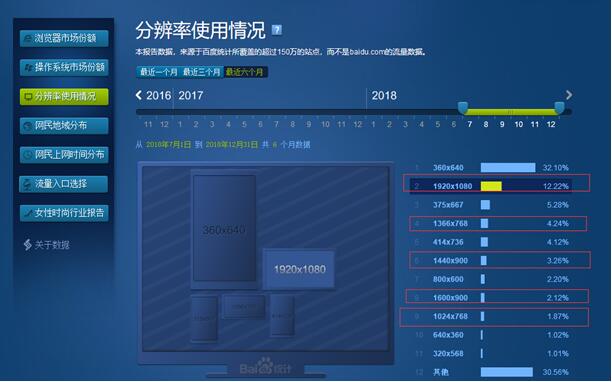Image resolution: width=612 pixels, height=382 pixels.
Task: Click the 32.10% value
Action: pos(555,168)
